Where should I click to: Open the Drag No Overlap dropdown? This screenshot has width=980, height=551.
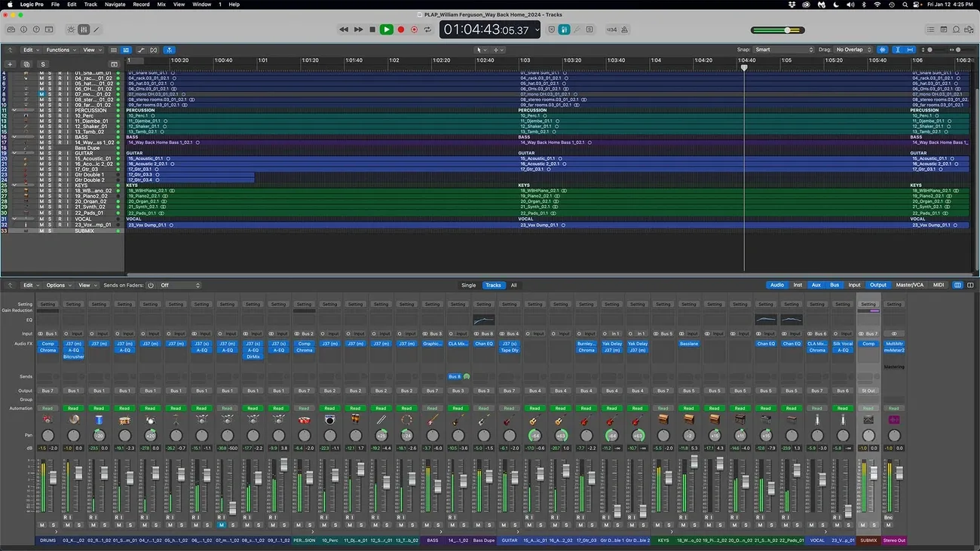(852, 49)
